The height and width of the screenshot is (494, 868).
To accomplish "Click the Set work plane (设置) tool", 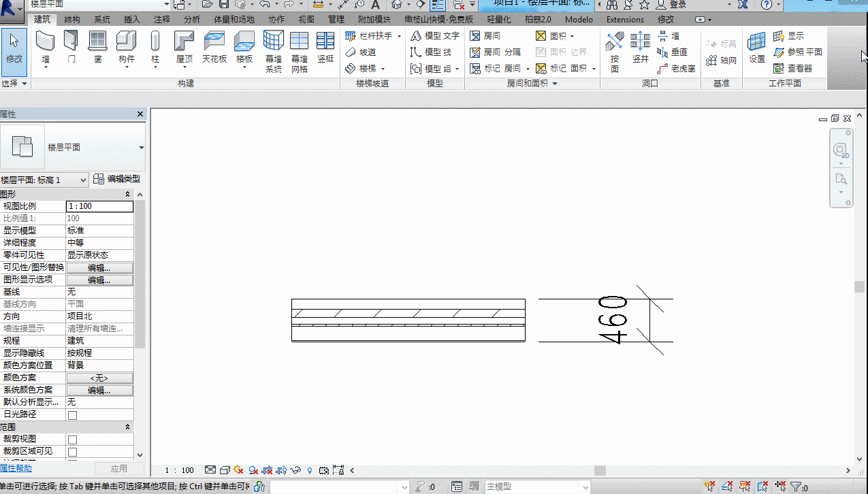I will point(757,47).
